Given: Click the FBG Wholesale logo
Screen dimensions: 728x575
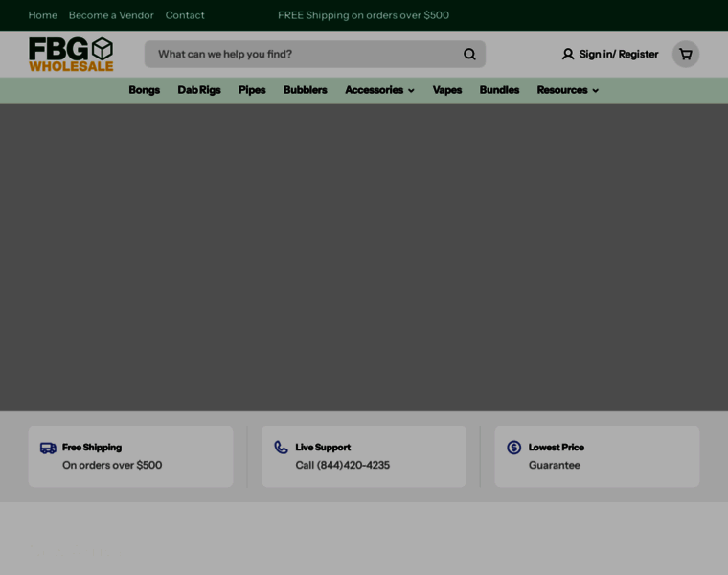Looking at the screenshot, I should point(71,55).
